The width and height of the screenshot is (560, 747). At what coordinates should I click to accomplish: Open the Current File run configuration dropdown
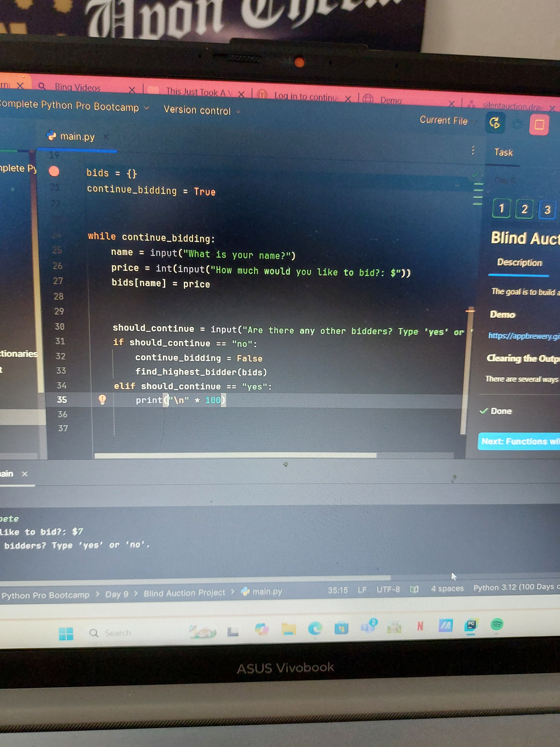pyautogui.click(x=448, y=121)
